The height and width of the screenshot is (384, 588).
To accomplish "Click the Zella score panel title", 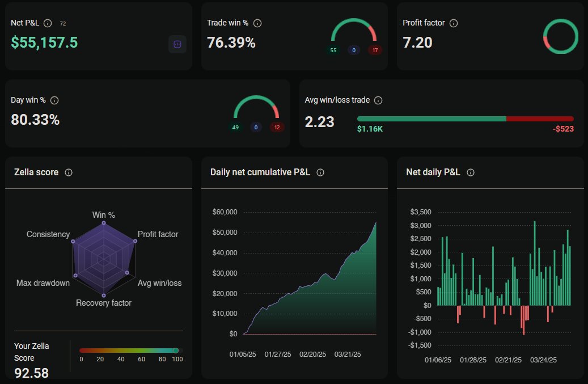I will [x=36, y=172].
